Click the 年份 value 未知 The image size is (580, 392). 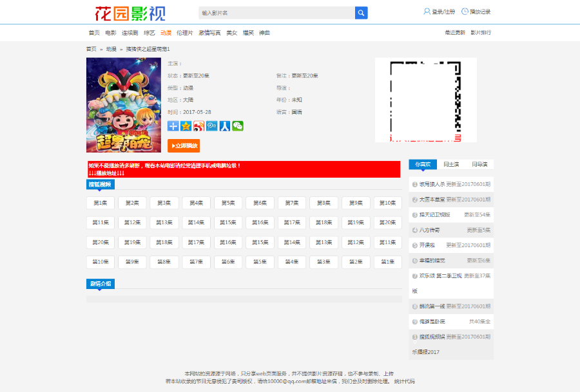[x=296, y=100]
